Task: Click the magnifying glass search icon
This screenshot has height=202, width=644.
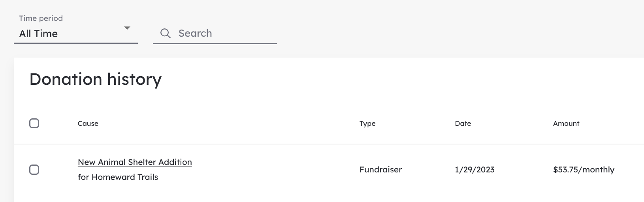Action: (166, 34)
